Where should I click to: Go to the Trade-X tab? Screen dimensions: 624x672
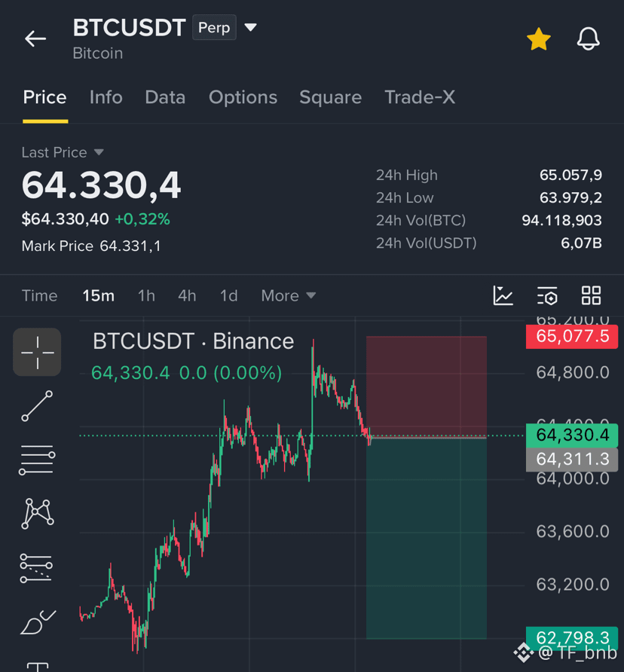coord(420,97)
